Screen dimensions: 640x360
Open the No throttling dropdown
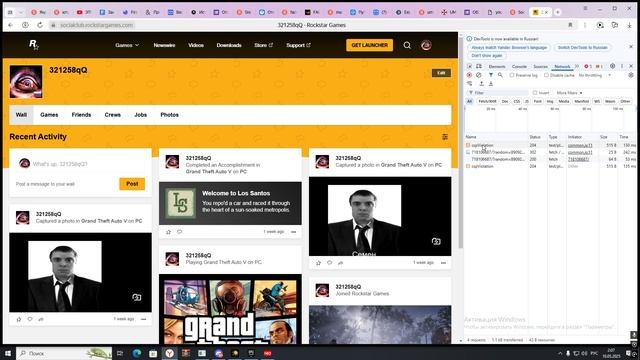[x=595, y=75]
